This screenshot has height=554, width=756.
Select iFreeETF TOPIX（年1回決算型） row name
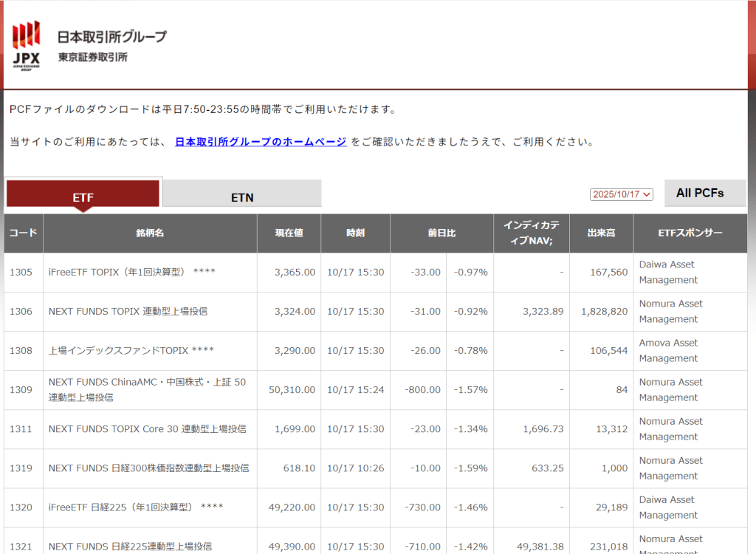[x=131, y=272]
